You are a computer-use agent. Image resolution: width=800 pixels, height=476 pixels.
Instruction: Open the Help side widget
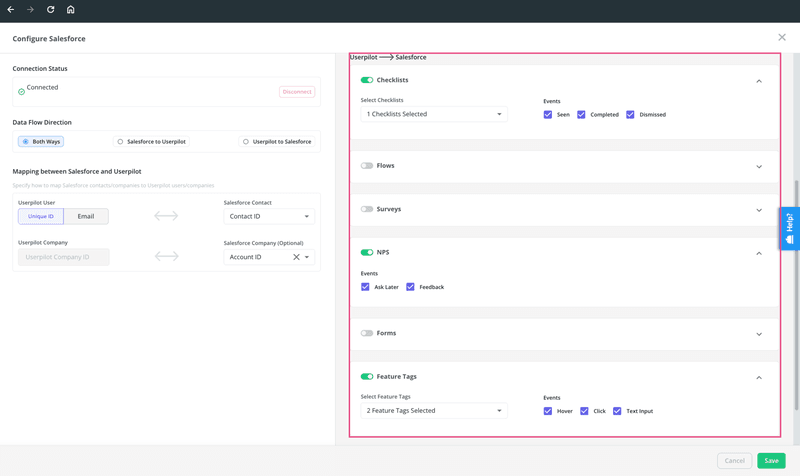789,229
